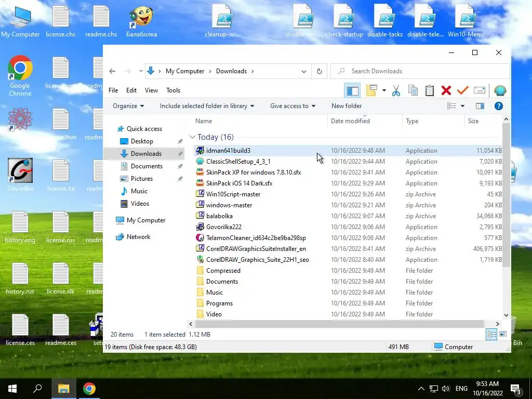Image resolution: width=532 pixels, height=399 pixels.
Task: Click the New folder button
Action: (347, 106)
